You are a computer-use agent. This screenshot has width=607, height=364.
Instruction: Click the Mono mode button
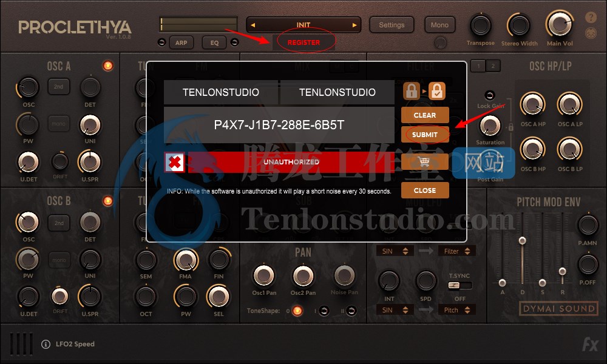click(x=439, y=25)
